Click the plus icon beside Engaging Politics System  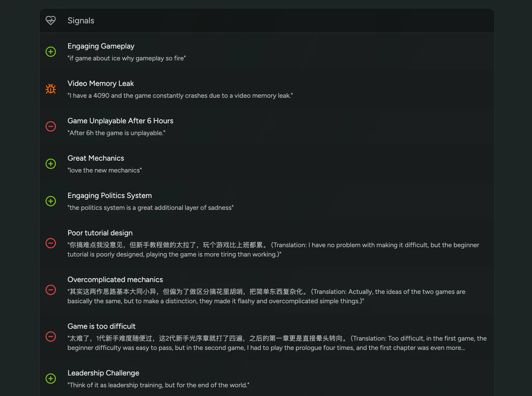[x=51, y=201]
